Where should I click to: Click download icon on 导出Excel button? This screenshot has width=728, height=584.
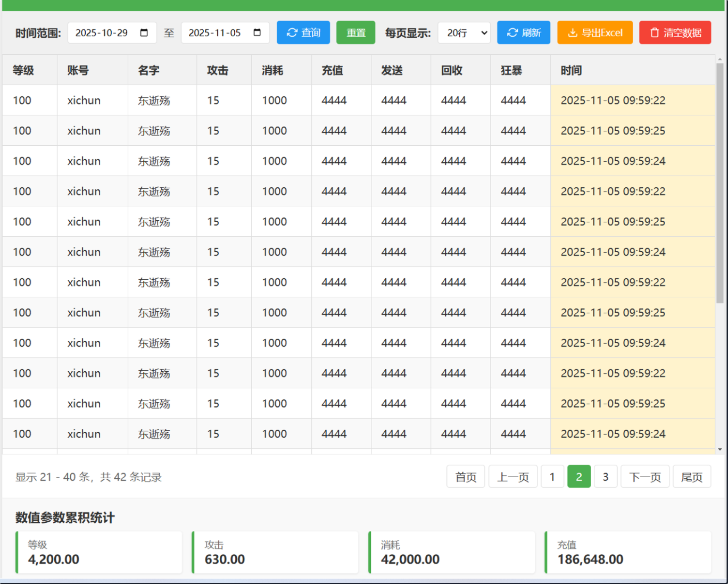573,33
